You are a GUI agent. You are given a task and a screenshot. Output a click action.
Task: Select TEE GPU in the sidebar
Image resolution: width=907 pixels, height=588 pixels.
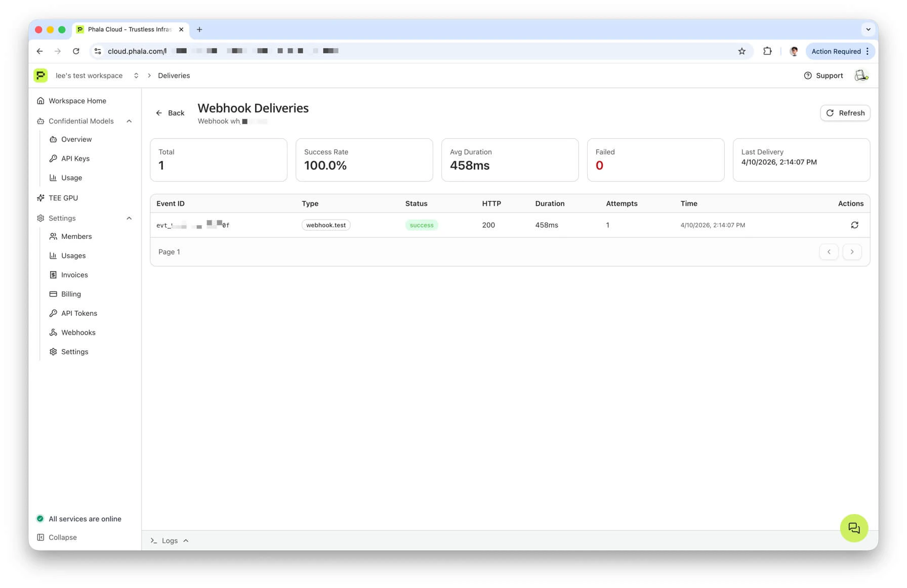point(63,198)
